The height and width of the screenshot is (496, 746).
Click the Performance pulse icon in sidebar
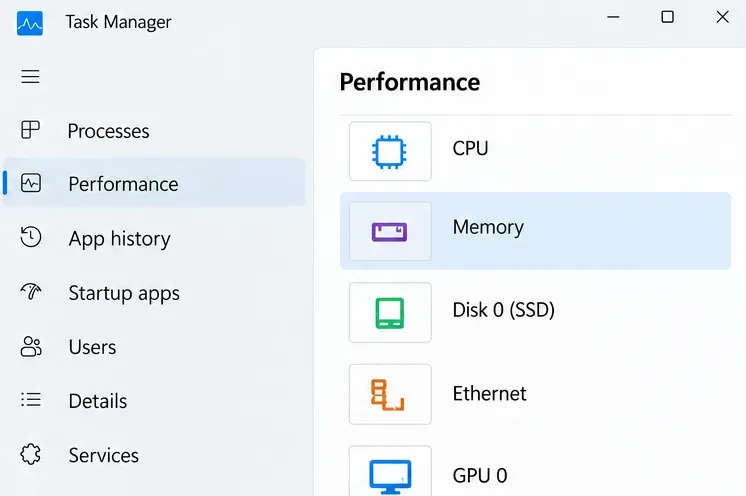[x=31, y=183]
